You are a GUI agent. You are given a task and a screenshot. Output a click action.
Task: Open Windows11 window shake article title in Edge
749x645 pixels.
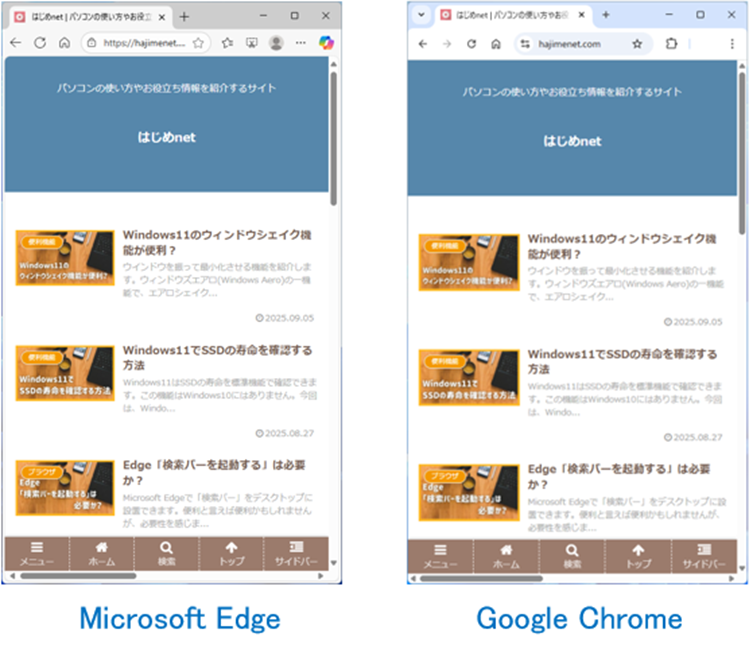217,242
